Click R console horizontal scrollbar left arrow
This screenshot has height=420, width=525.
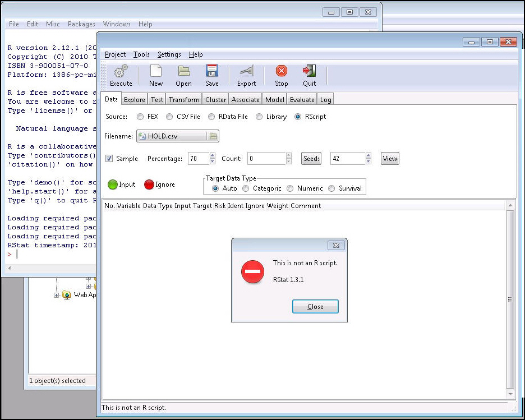click(10, 268)
